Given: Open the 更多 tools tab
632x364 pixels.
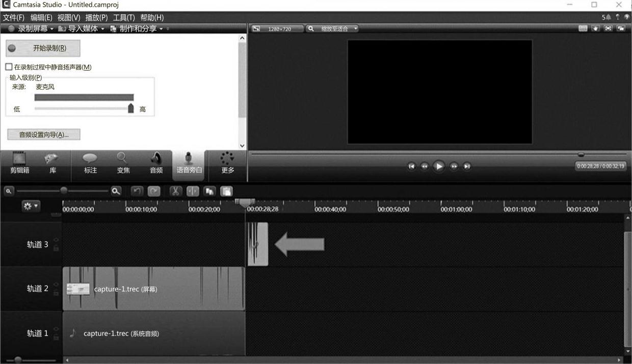Looking at the screenshot, I should (228, 163).
